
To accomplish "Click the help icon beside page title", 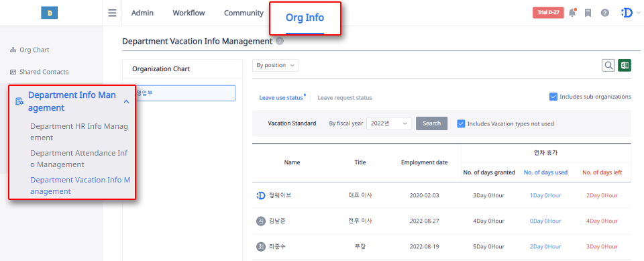I will (x=280, y=41).
